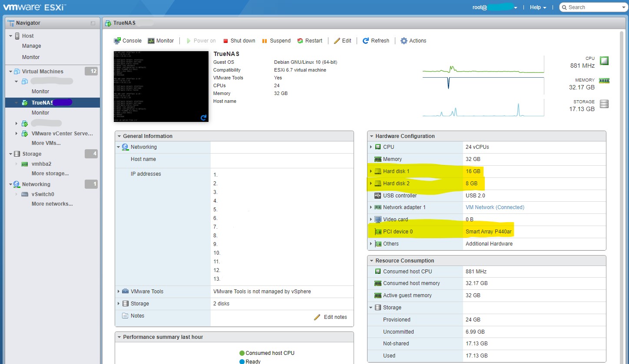Image resolution: width=629 pixels, height=364 pixels.
Task: Collapse the Resource Consumption panel
Action: 371,261
